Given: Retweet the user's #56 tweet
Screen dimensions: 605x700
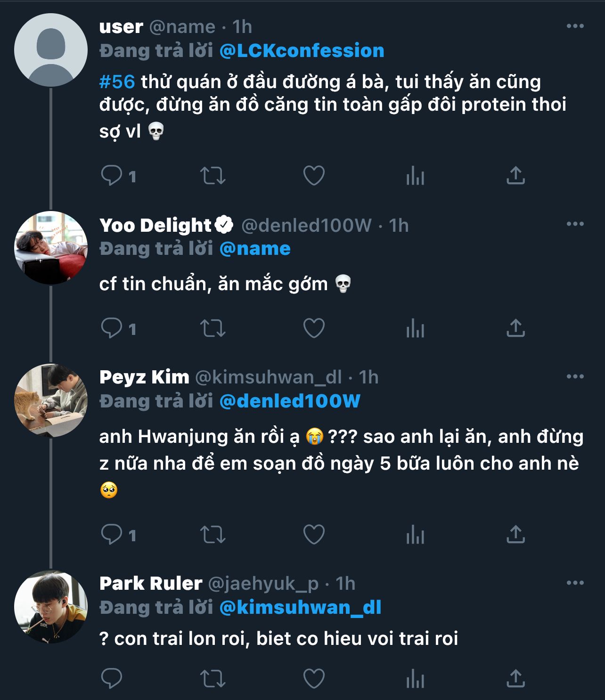Looking at the screenshot, I should point(213,176).
